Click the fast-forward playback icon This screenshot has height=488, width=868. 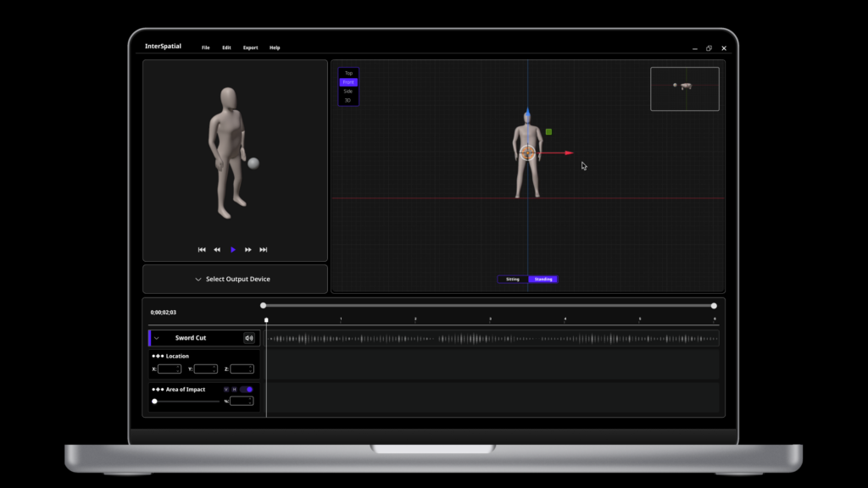click(248, 250)
